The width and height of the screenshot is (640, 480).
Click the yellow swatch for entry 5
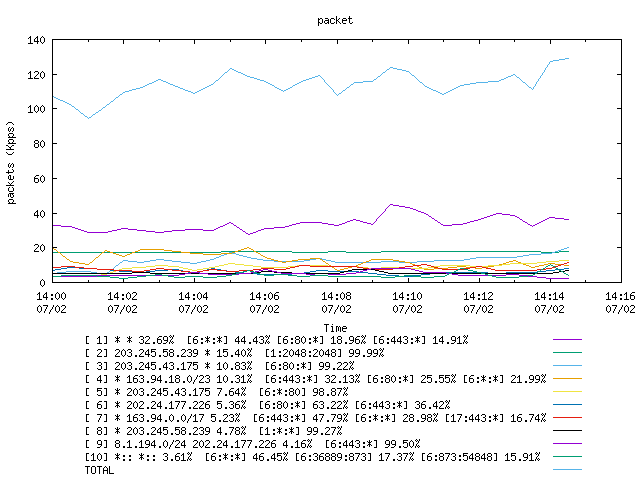[567, 392]
